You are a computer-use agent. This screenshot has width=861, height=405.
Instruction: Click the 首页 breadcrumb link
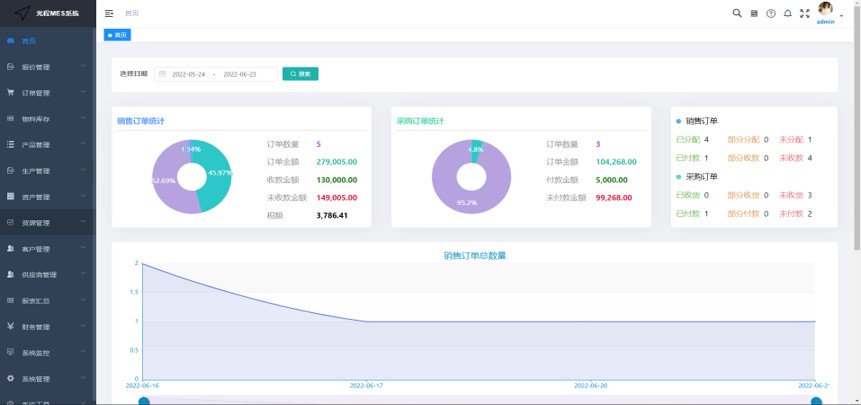click(x=132, y=13)
